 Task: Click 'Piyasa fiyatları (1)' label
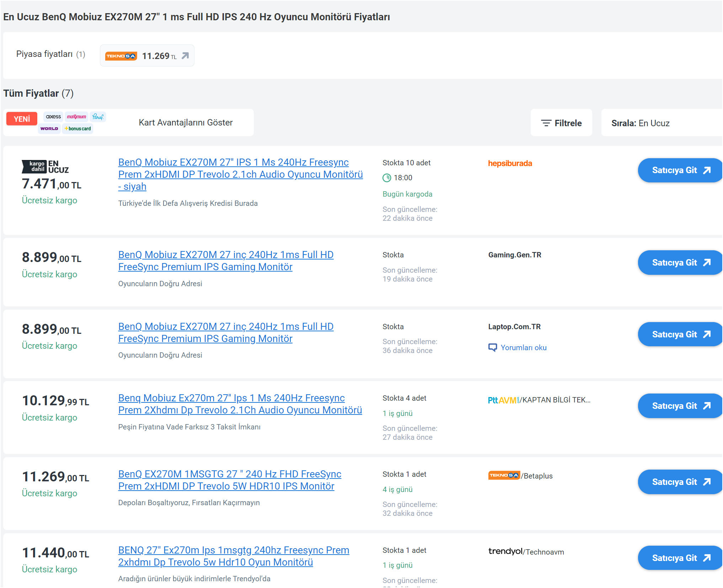click(x=51, y=54)
